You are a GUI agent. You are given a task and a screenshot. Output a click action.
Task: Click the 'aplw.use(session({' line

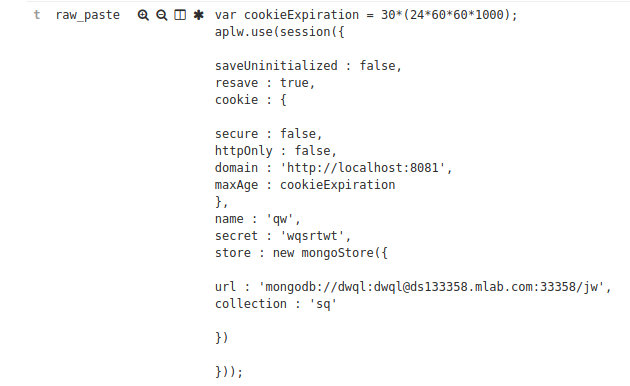tap(280, 32)
